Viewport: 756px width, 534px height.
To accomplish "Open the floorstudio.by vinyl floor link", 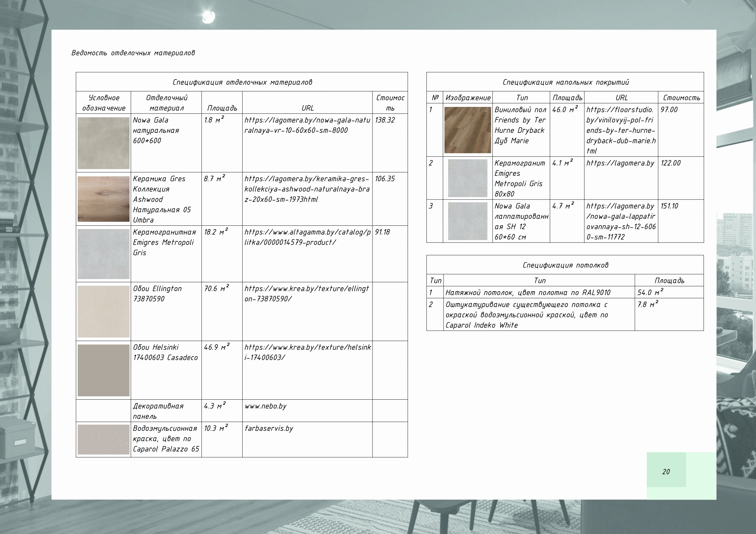I will tap(621, 130).
